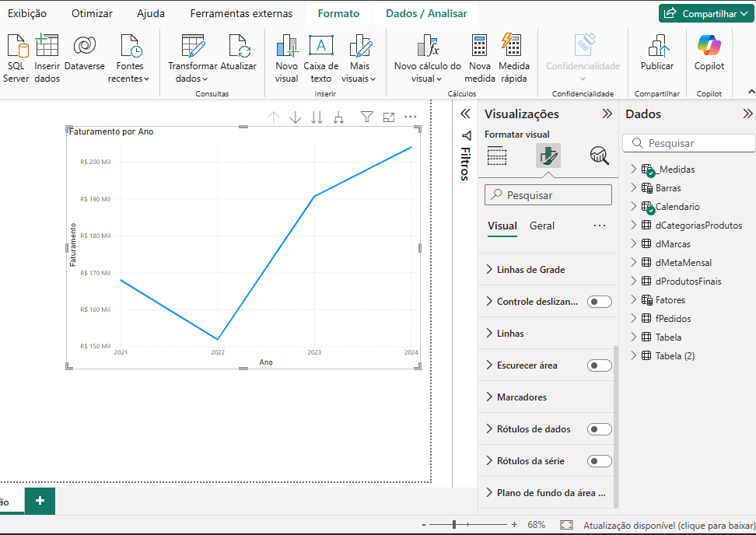Zoom in with the plus button
756x535 pixels.
[x=514, y=524]
